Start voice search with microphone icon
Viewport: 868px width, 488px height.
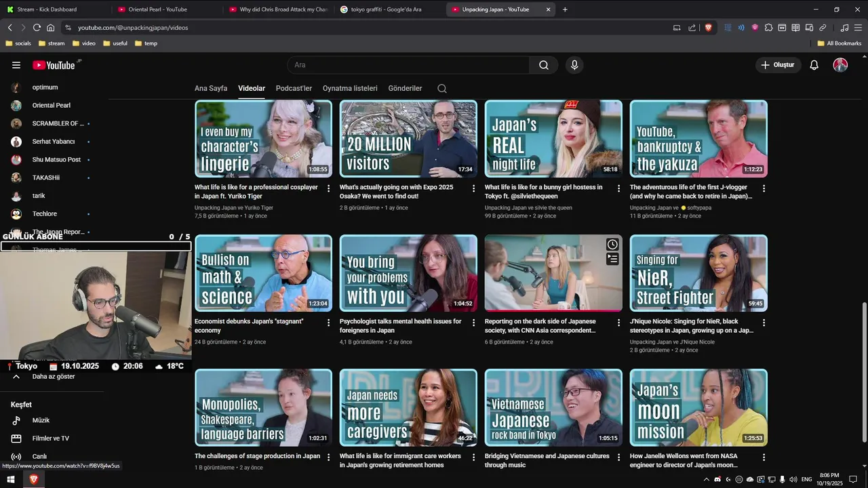574,65
